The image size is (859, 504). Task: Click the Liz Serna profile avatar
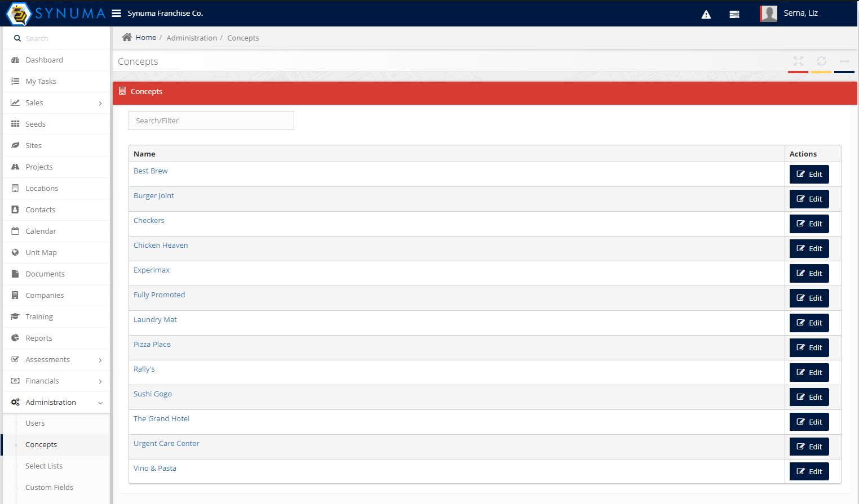769,14
